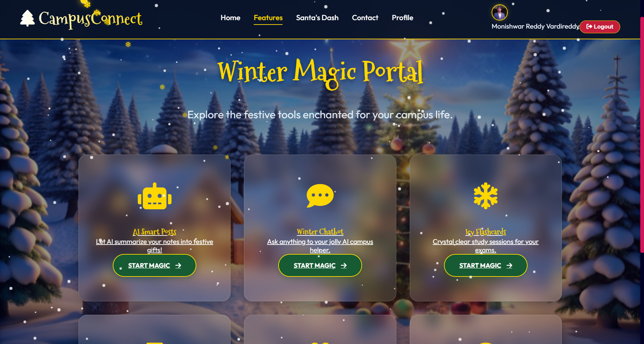Viewport: 644px width, 344px height.
Task: Open the Contact page link
Action: tap(365, 18)
